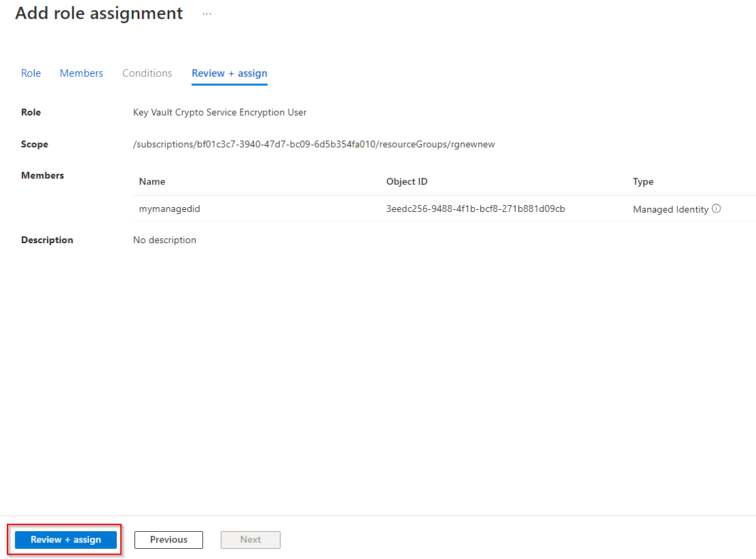
Task: Select the role name Key Vault Crypto Service Encryption User
Action: [220, 112]
